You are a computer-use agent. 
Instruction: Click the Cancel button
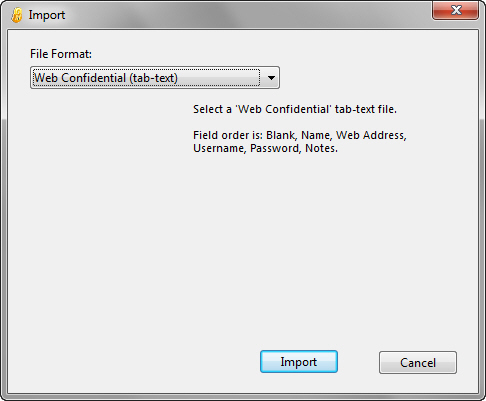pyautogui.click(x=418, y=362)
